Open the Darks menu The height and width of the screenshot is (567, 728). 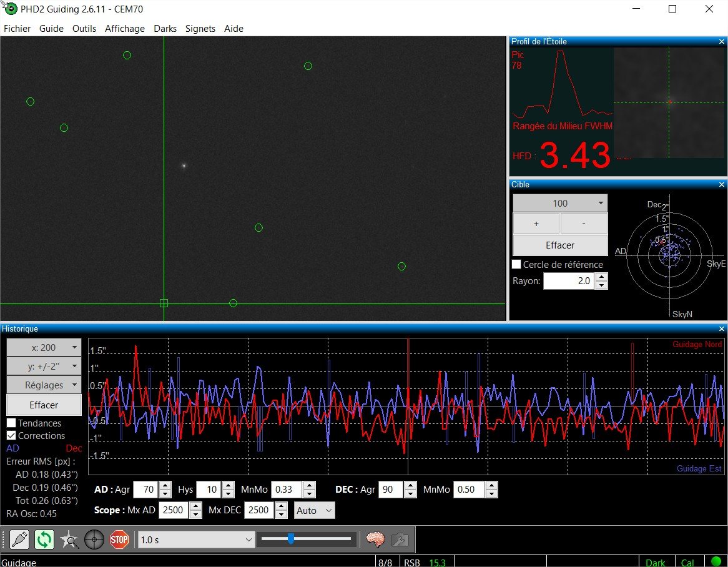pyautogui.click(x=165, y=28)
